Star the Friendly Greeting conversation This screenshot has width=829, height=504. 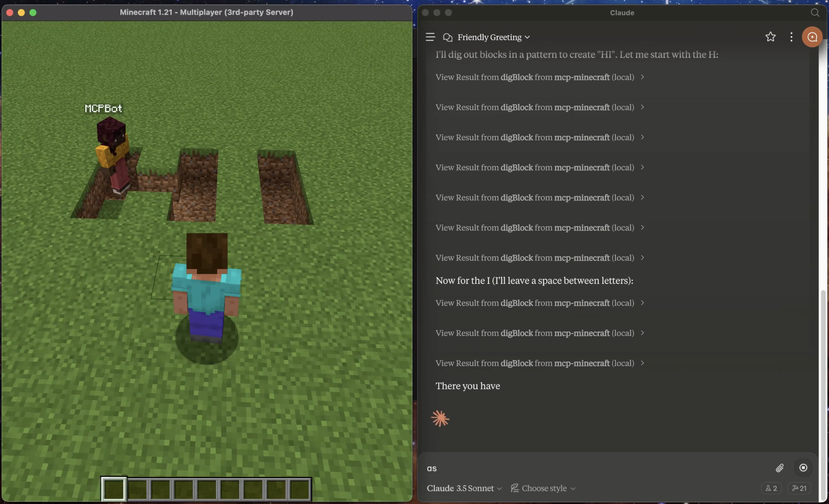click(x=770, y=37)
